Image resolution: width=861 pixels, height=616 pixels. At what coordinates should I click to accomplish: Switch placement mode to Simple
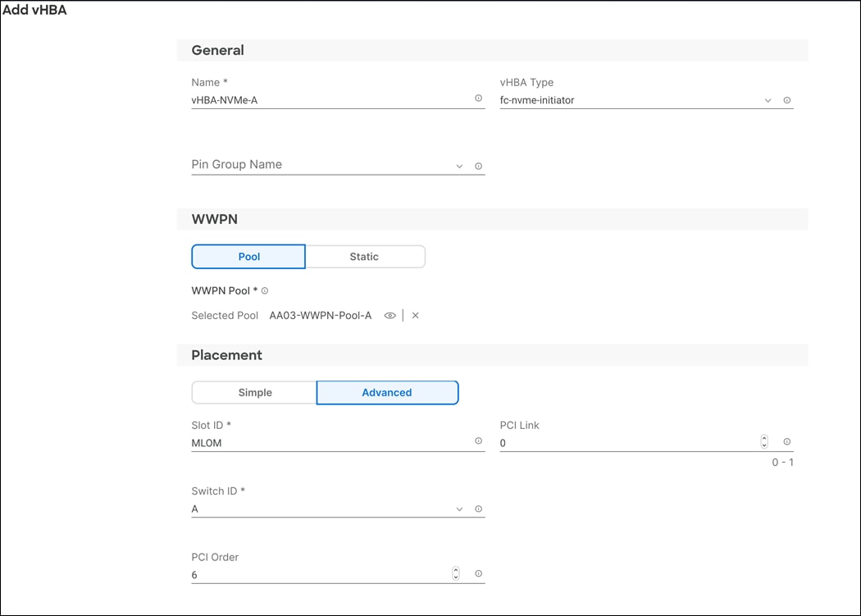coord(253,392)
